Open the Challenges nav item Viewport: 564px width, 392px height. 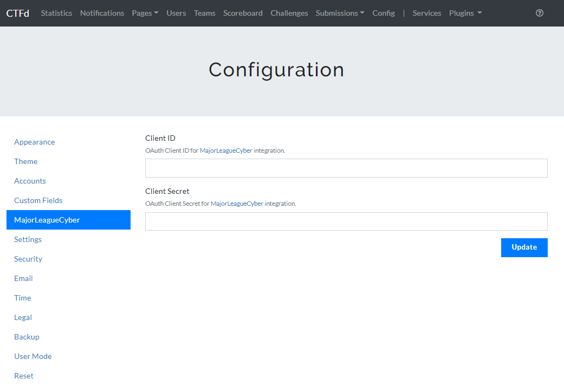(289, 13)
